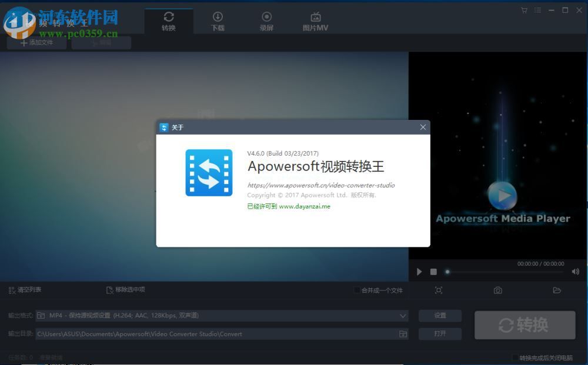Mute the player volume icon

576,272
